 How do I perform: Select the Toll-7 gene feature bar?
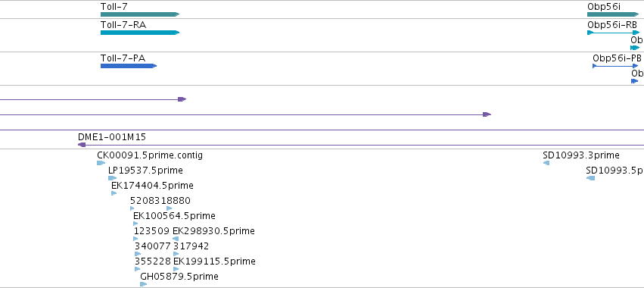click(x=140, y=14)
